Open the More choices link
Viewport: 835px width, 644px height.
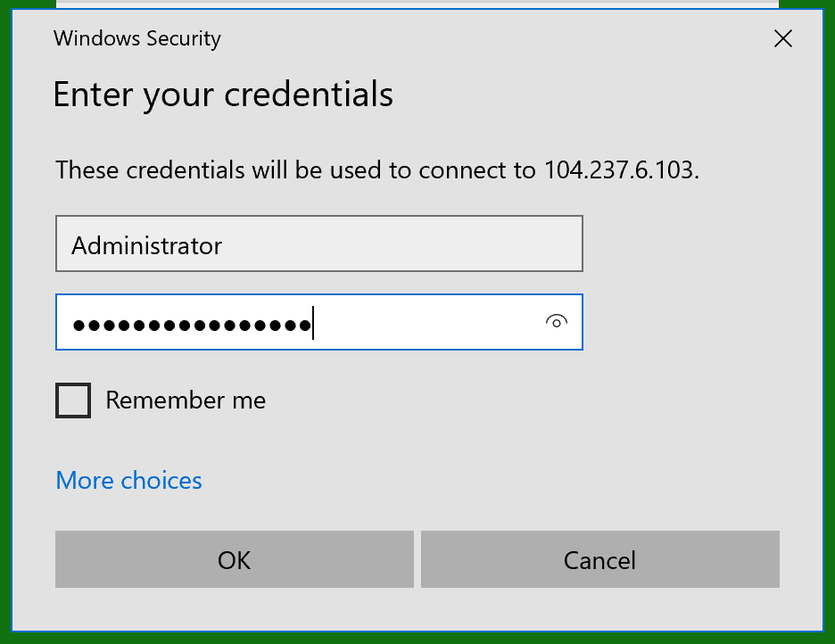[x=128, y=481]
